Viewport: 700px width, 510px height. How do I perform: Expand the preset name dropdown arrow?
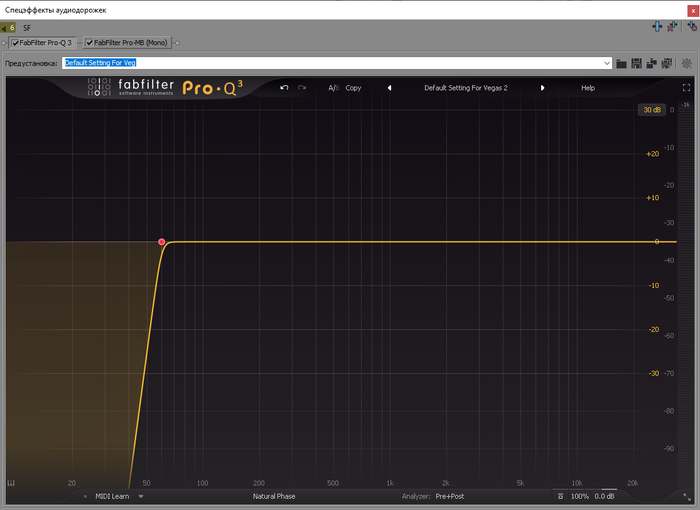pyautogui.click(x=607, y=63)
